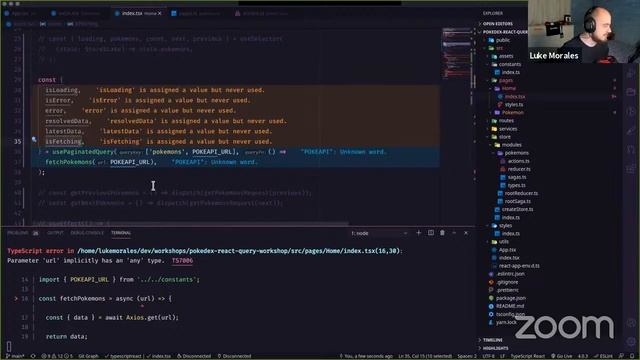Image resolution: width=640 pixels, height=360 pixels.
Task: Open react-app-env.d.ts file
Action: tap(519, 266)
